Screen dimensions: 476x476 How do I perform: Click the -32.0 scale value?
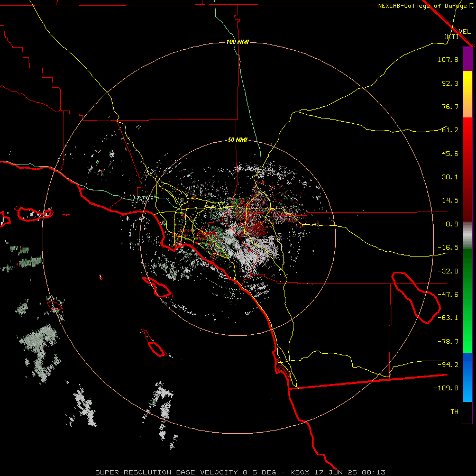coord(448,271)
